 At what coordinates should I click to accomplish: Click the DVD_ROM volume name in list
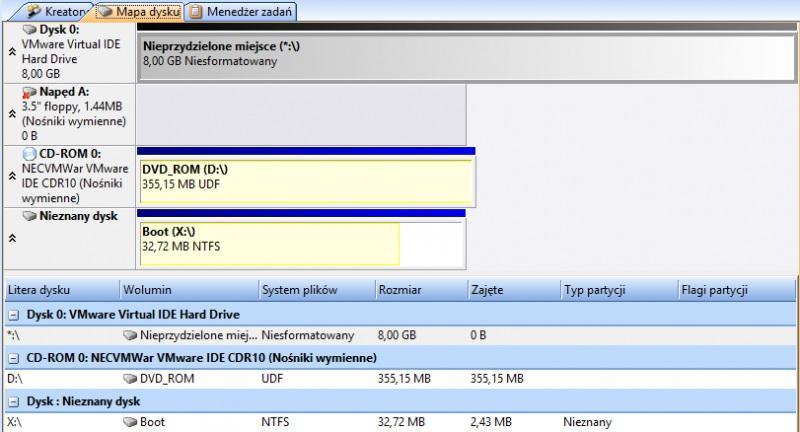point(167,379)
